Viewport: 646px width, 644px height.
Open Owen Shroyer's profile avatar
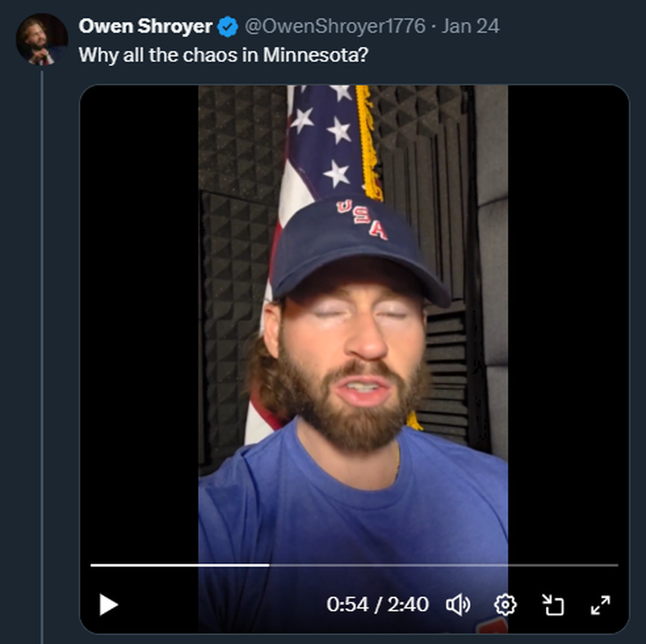point(42,39)
